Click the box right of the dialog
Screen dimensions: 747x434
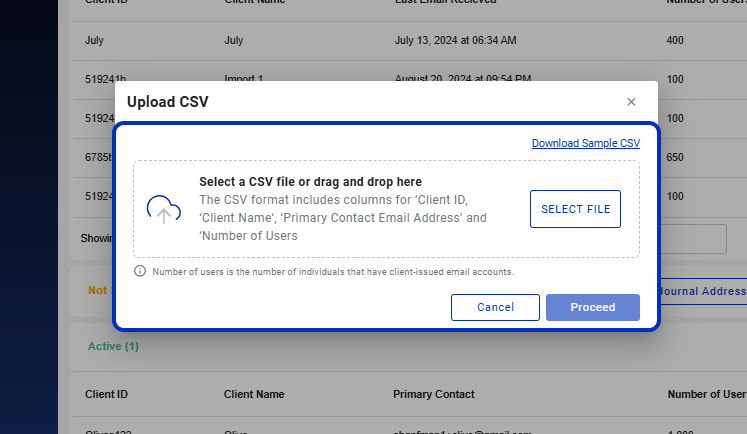click(693, 239)
